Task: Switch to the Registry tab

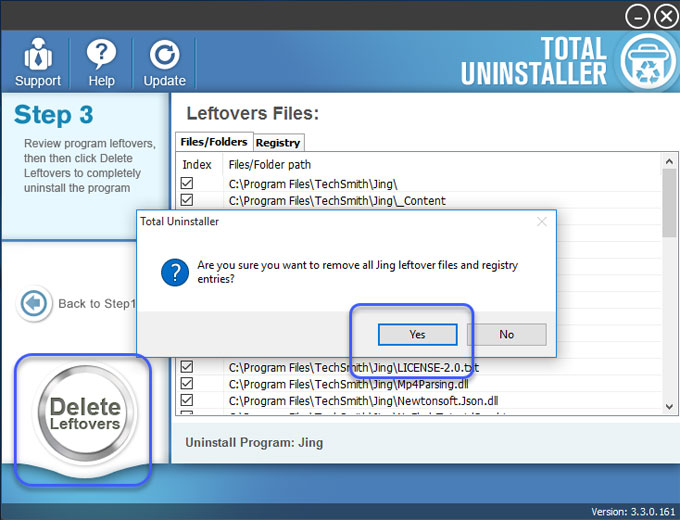Action: [x=278, y=143]
